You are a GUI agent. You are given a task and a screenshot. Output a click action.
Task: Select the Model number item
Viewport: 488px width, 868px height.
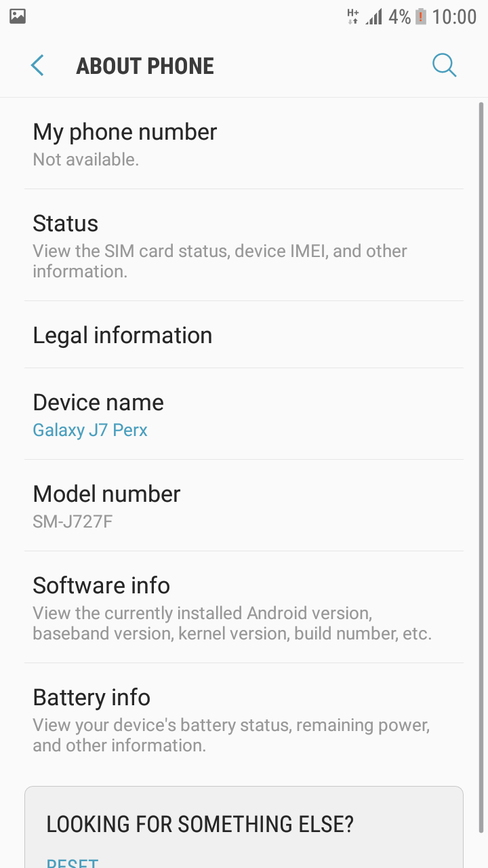coord(244,505)
